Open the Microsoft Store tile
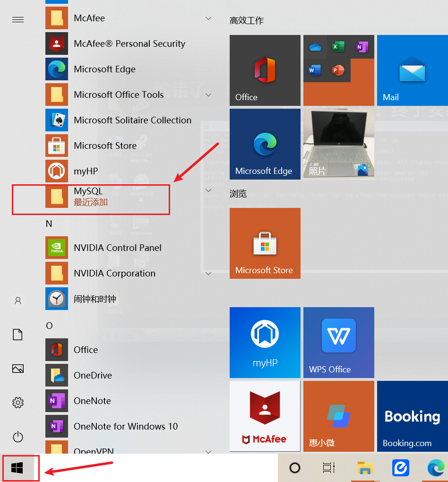 click(265, 243)
